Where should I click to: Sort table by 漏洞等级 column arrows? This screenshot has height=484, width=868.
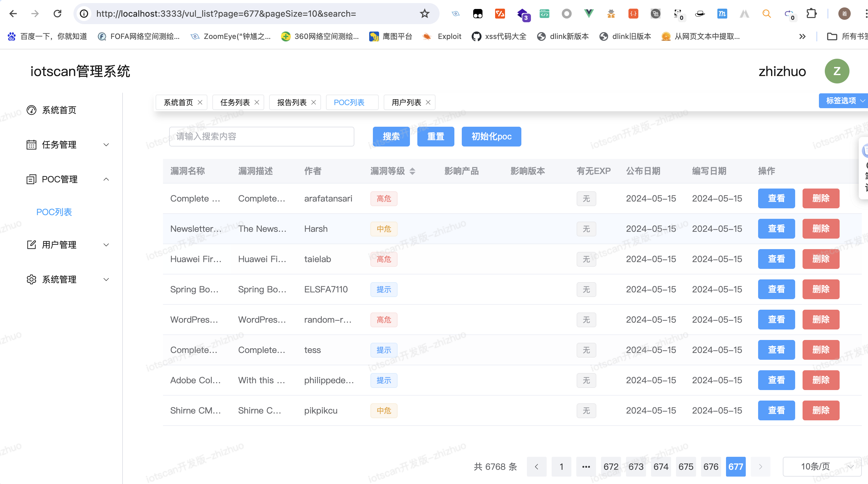coord(412,171)
